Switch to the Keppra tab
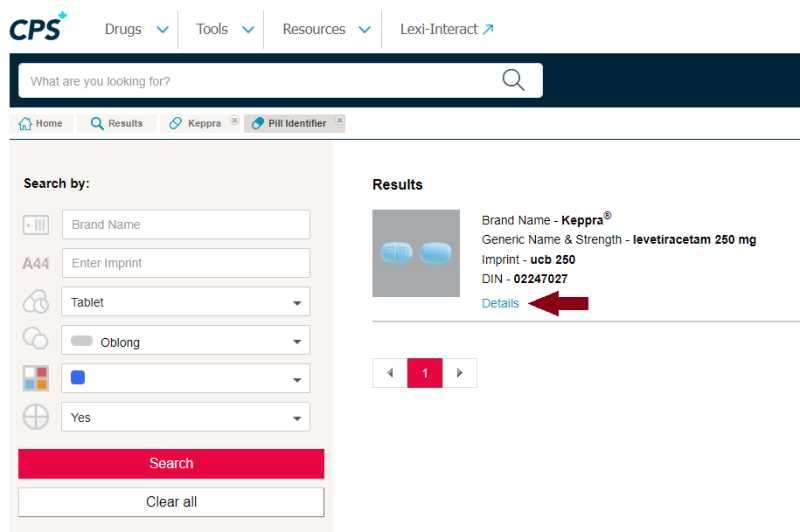Screen dimensions: 800x532 199,123
